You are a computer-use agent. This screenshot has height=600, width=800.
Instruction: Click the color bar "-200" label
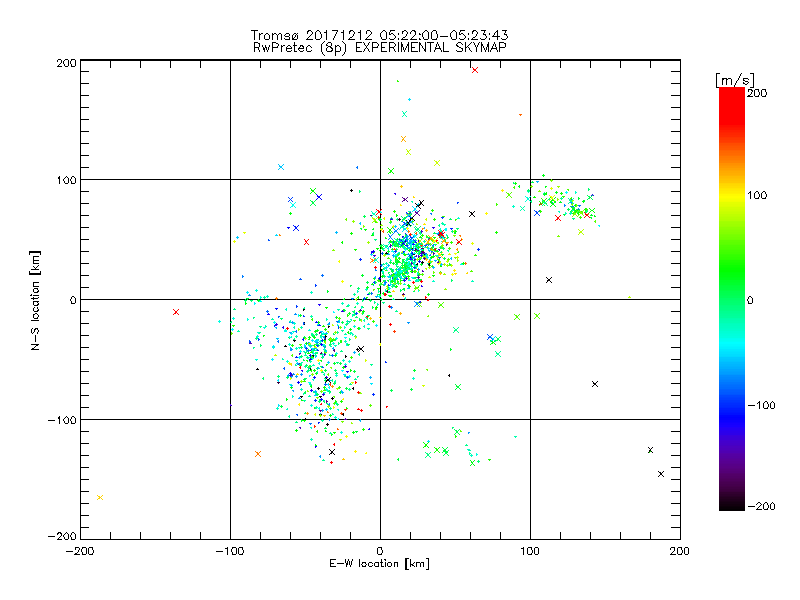coord(761,506)
